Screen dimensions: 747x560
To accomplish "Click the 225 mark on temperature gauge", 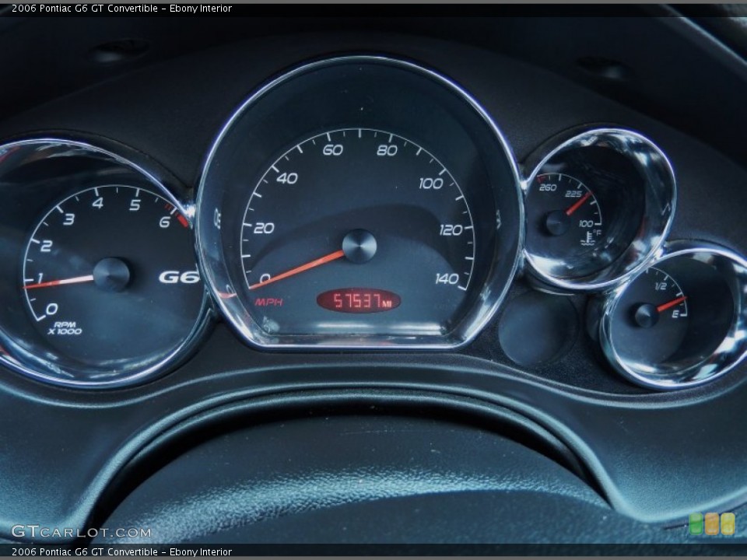I will click(573, 194).
